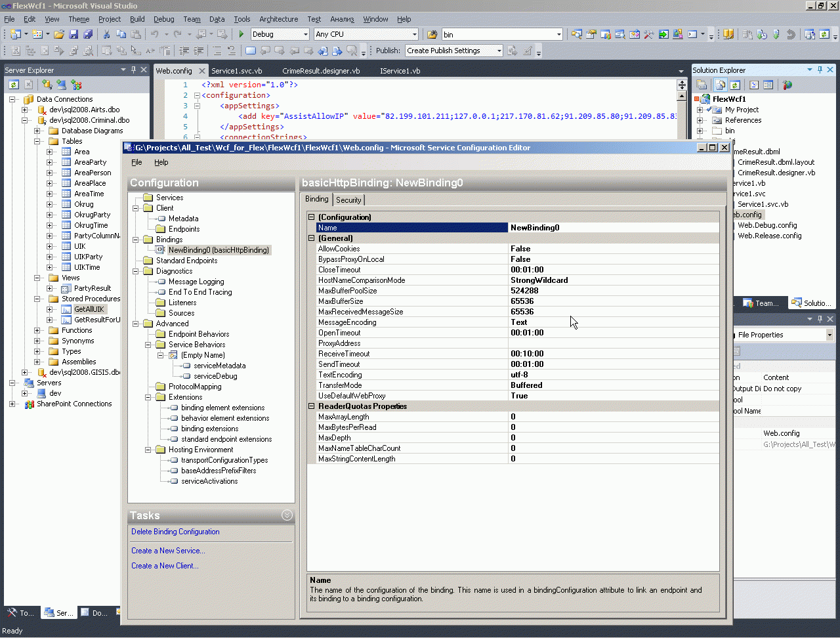This screenshot has height=638, width=840.
Task: Click the New Project toolbar icon
Action: click(16, 34)
